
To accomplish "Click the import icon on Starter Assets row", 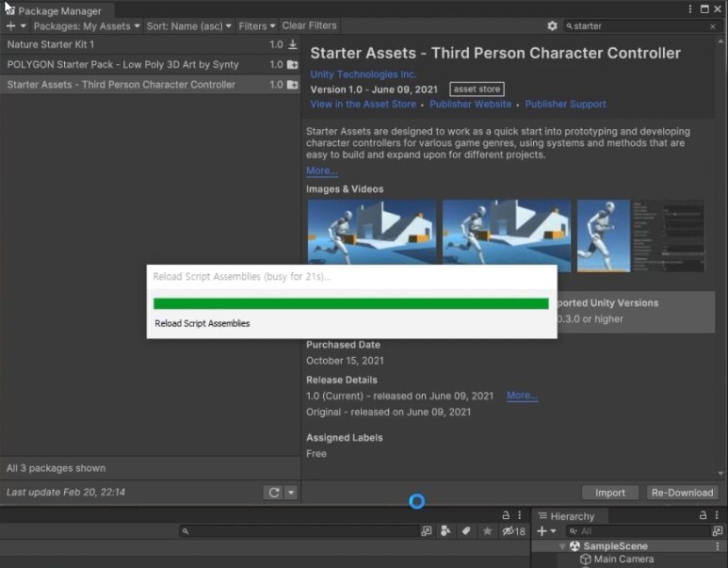I will (293, 85).
